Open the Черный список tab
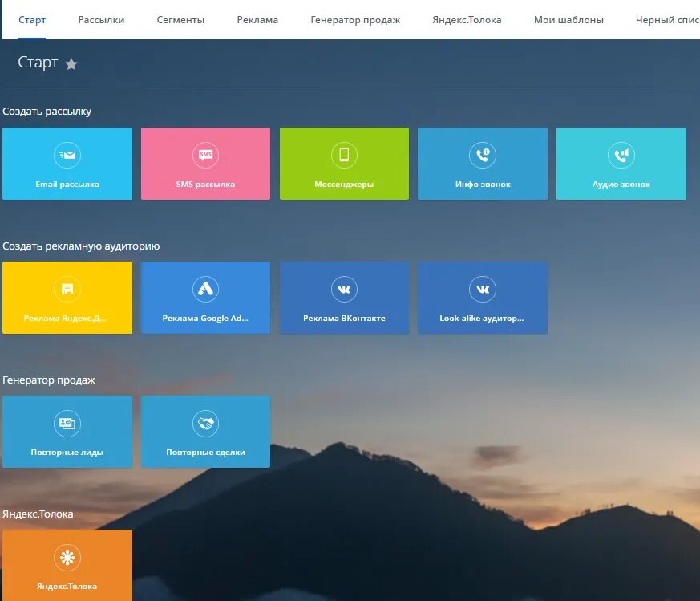The image size is (700, 601). [x=667, y=20]
